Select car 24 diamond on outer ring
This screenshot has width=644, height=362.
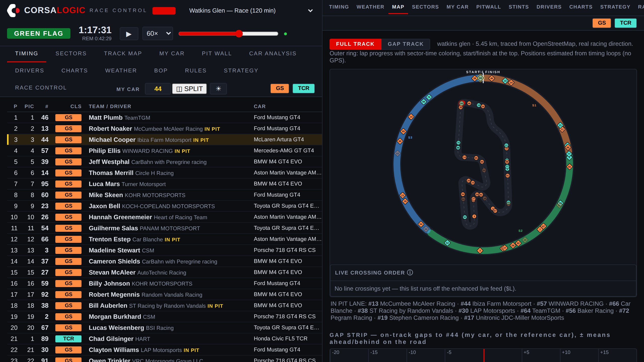(x=511, y=82)
